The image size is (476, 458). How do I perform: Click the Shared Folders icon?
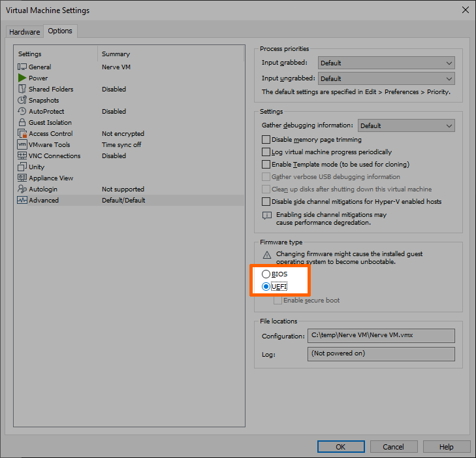click(22, 90)
